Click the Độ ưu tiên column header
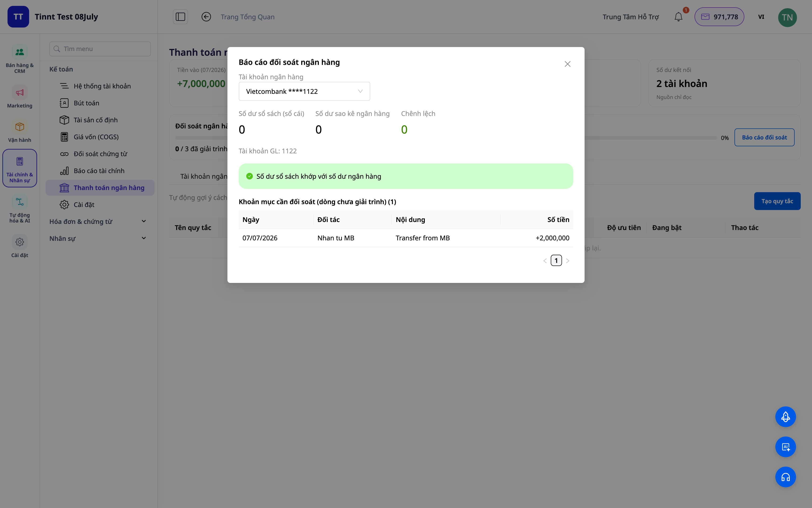Screen dimensions: 812x508 pos(624,227)
